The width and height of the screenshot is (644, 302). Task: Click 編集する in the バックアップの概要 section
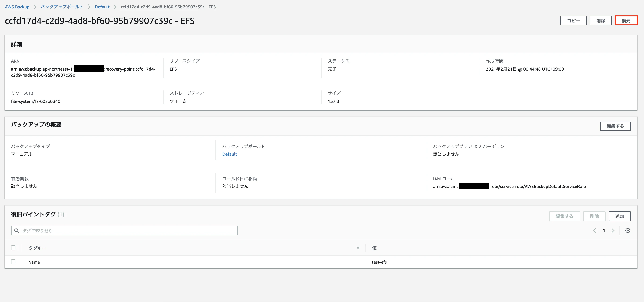coord(615,126)
